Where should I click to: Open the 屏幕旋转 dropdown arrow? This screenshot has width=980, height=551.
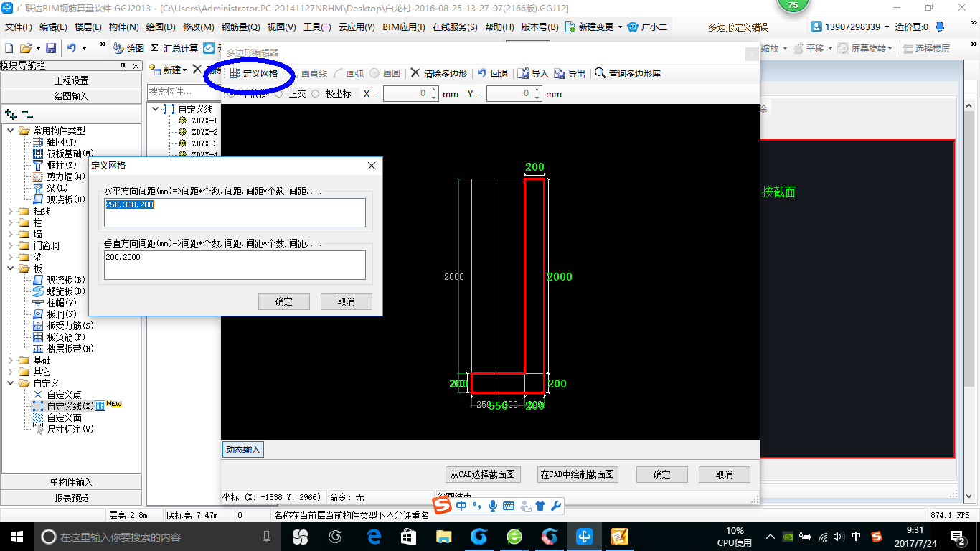(890, 48)
